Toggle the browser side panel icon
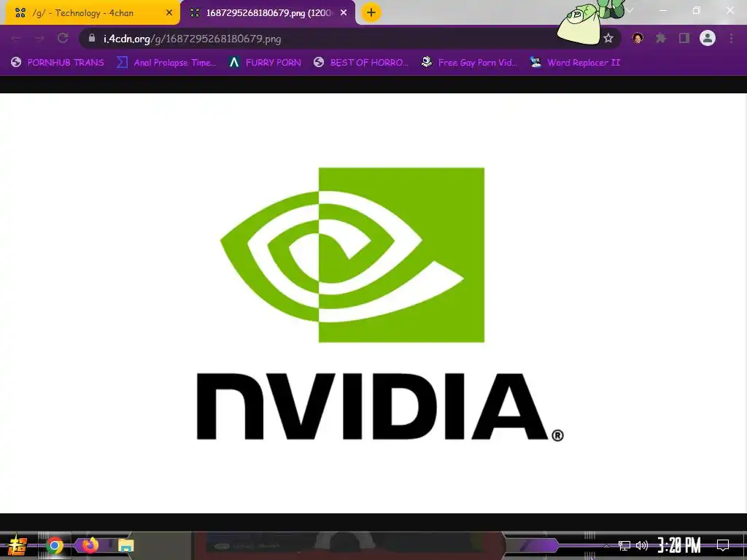This screenshot has height=560, width=747. point(684,38)
